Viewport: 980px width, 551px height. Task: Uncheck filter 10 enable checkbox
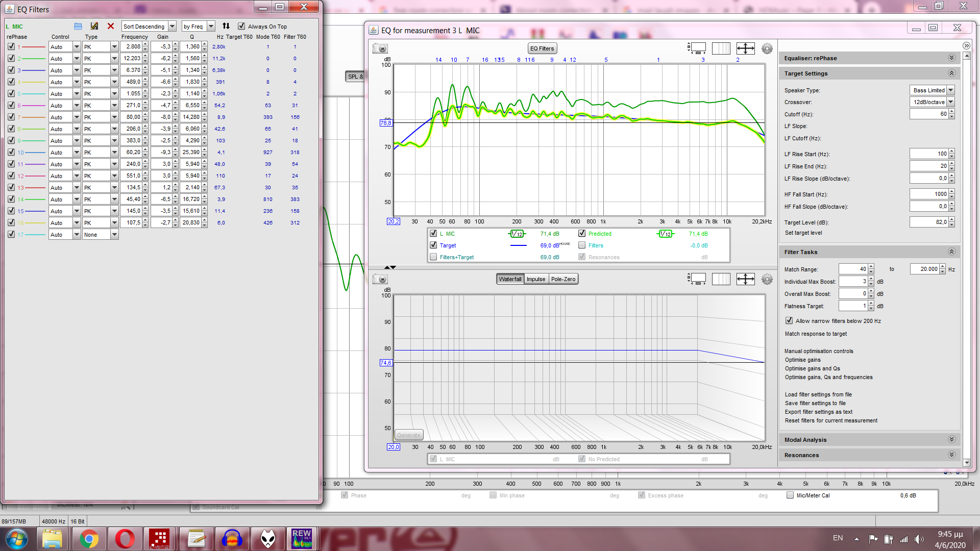pyautogui.click(x=11, y=152)
